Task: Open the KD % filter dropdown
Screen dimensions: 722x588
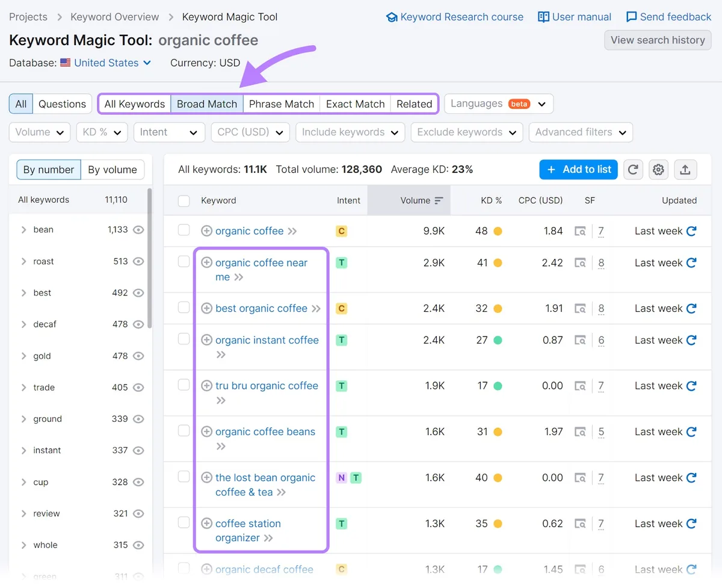Action: (102, 132)
